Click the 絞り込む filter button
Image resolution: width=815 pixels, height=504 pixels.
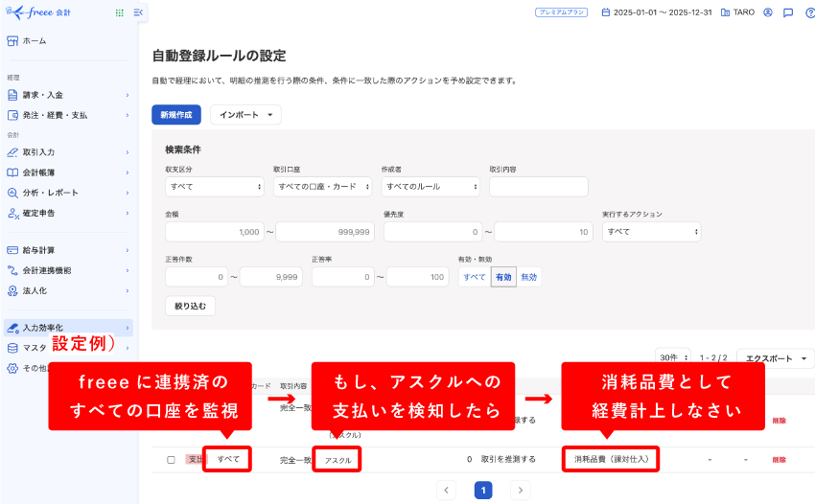click(190, 306)
